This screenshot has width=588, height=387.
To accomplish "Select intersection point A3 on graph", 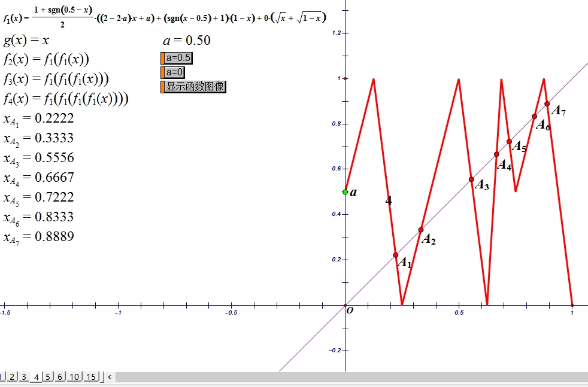I will (471, 179).
